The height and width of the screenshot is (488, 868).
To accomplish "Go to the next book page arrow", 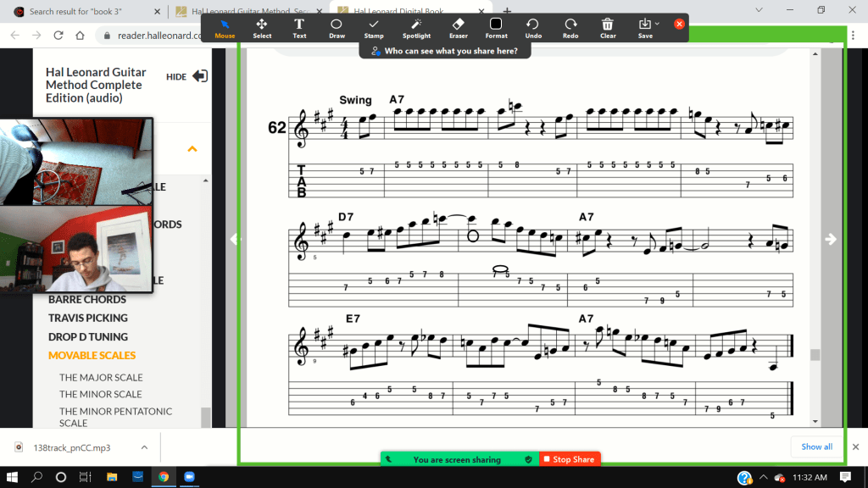I will click(x=831, y=240).
